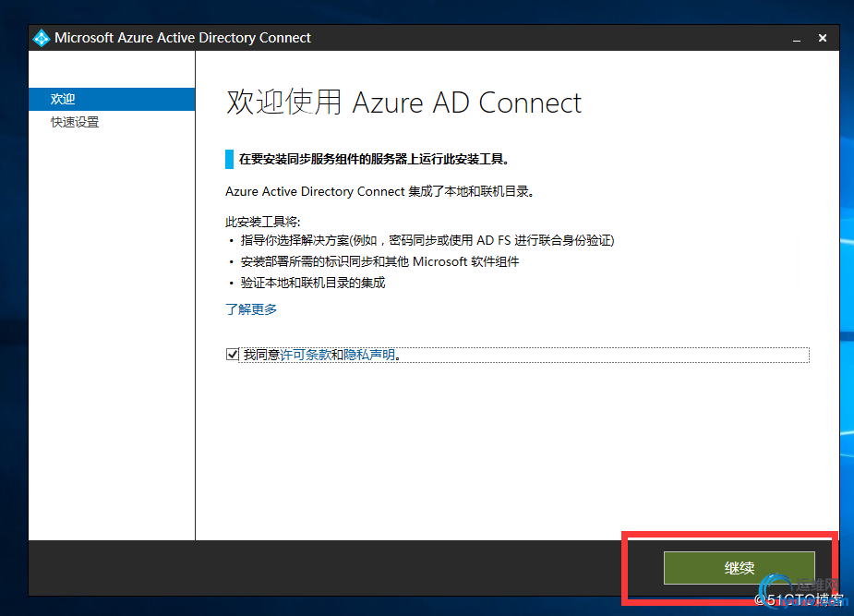Open the 隐私声明 link
Viewport: 854px width, 616px height.
369,355
